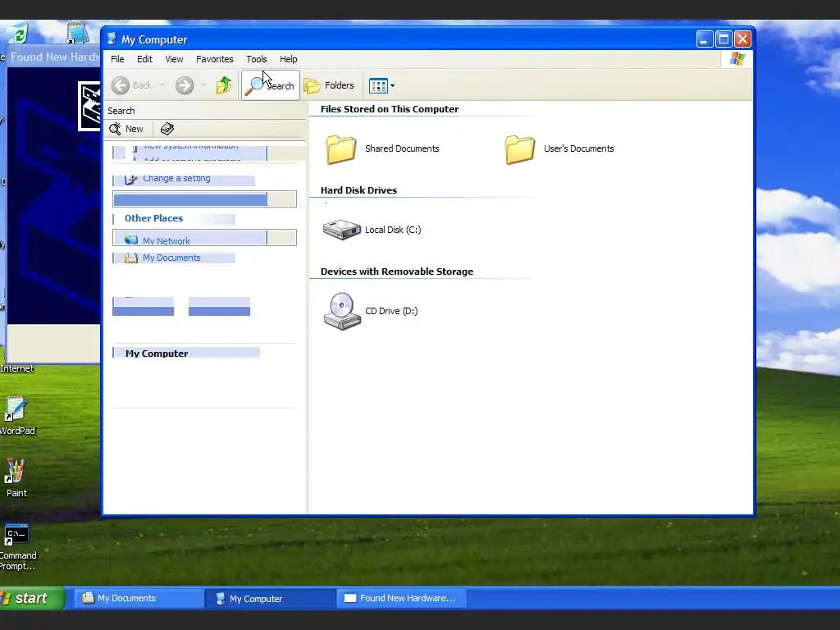
Task: Click the Forward arrow button
Action: coord(185,85)
